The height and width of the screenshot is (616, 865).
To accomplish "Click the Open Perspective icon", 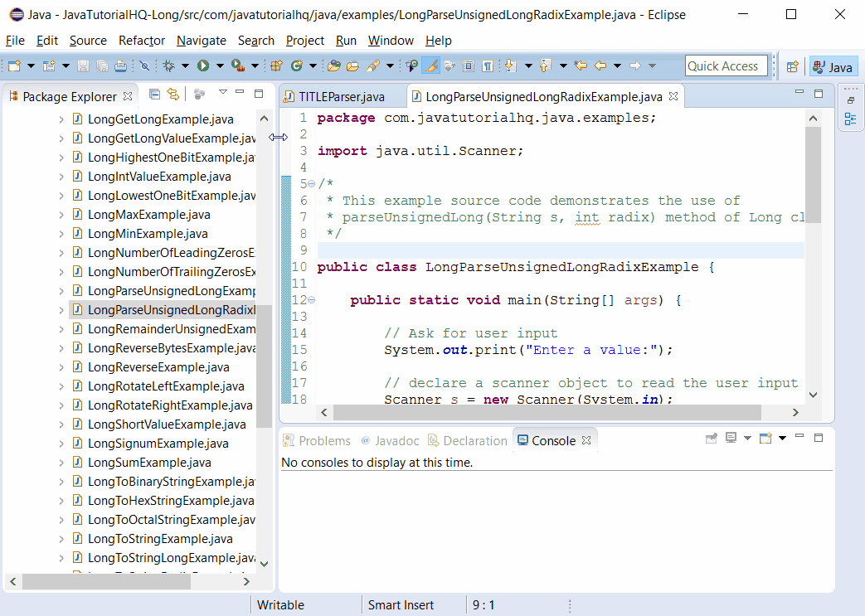I will (793, 66).
